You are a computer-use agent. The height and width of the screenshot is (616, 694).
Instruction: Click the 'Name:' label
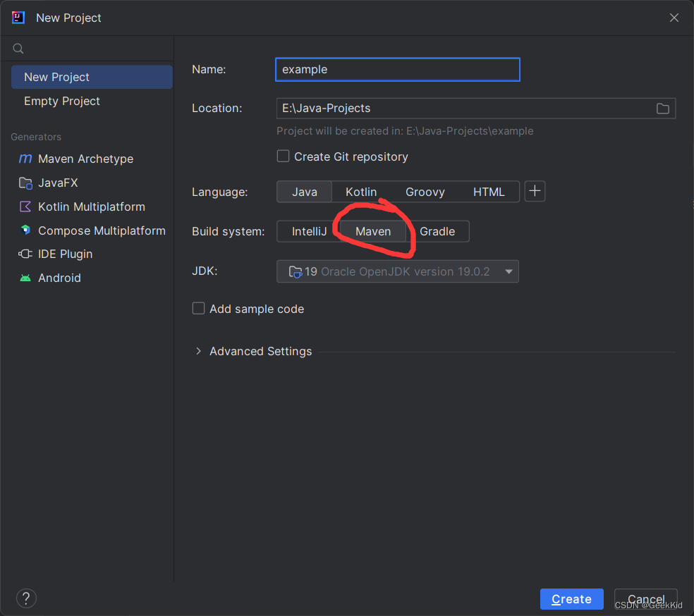pos(209,70)
